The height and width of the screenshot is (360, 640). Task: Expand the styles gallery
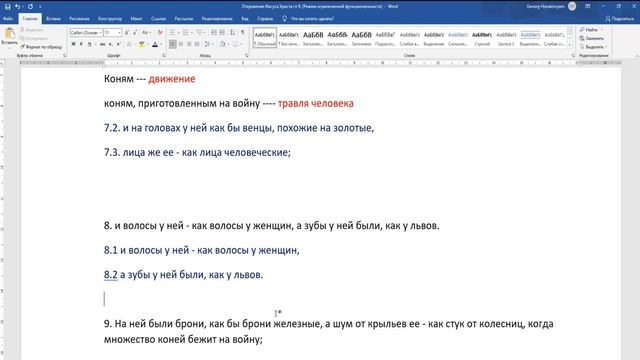(x=570, y=46)
